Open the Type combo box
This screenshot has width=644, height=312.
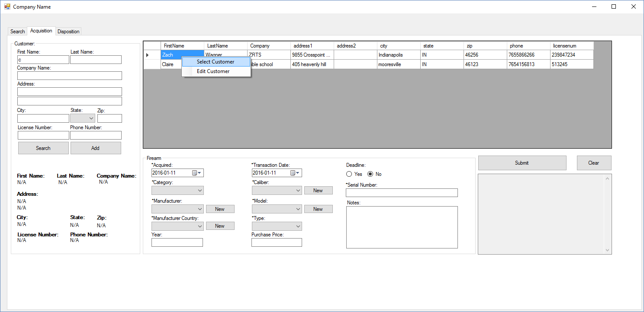(277, 226)
